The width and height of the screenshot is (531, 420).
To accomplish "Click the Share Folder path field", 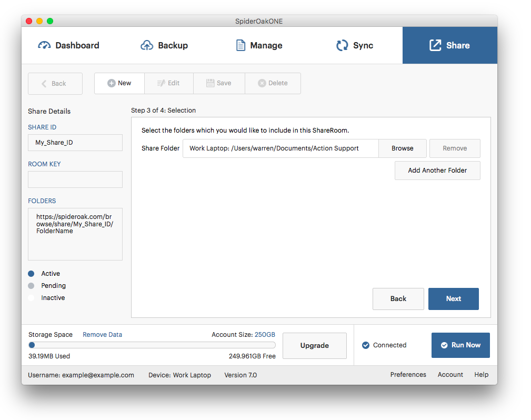I will pyautogui.click(x=280, y=148).
